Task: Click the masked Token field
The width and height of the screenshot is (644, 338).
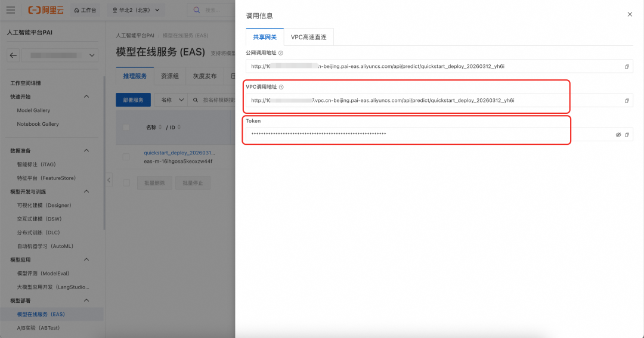Action: point(439,134)
